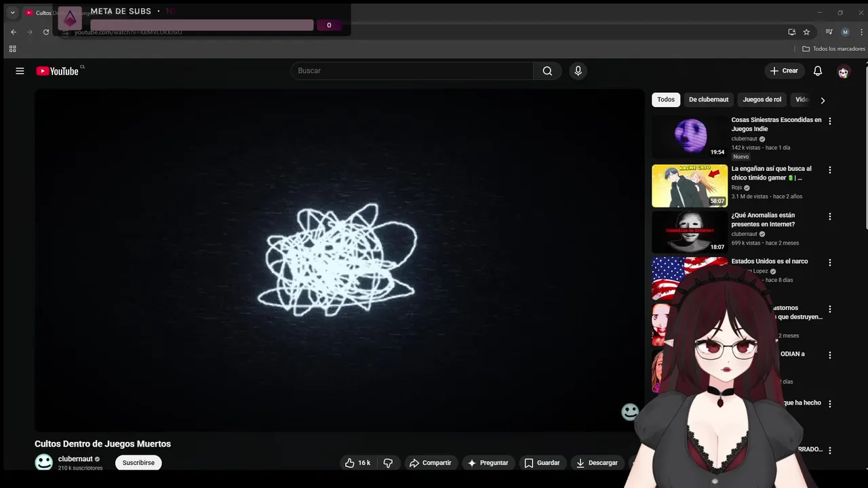Open Todos los marcadores folder
The height and width of the screenshot is (488, 868).
pos(833,49)
